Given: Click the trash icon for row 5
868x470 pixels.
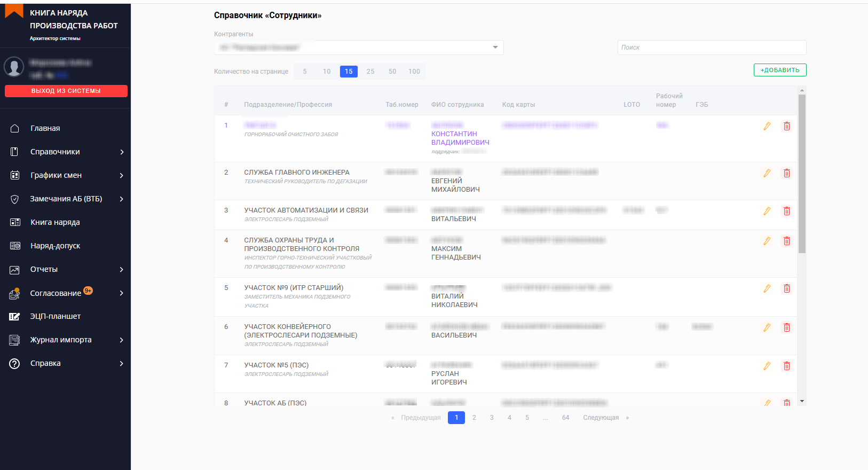Looking at the screenshot, I should click(786, 289).
